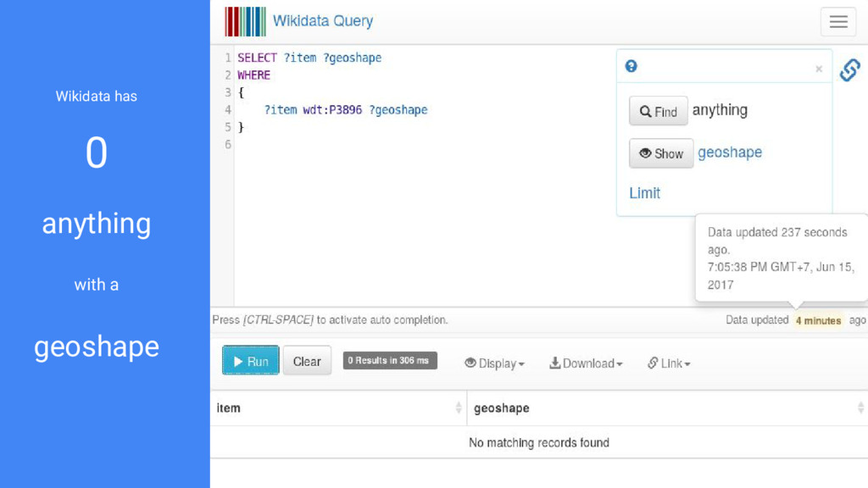Click the '0 Results in 306 ms' badge
Screen dimensions: 868x488
click(x=390, y=360)
